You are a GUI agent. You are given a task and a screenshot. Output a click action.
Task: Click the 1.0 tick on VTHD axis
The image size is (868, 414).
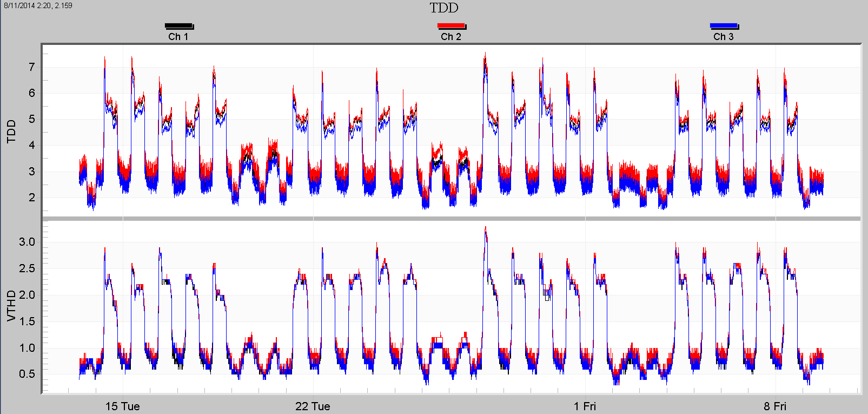tap(27, 348)
